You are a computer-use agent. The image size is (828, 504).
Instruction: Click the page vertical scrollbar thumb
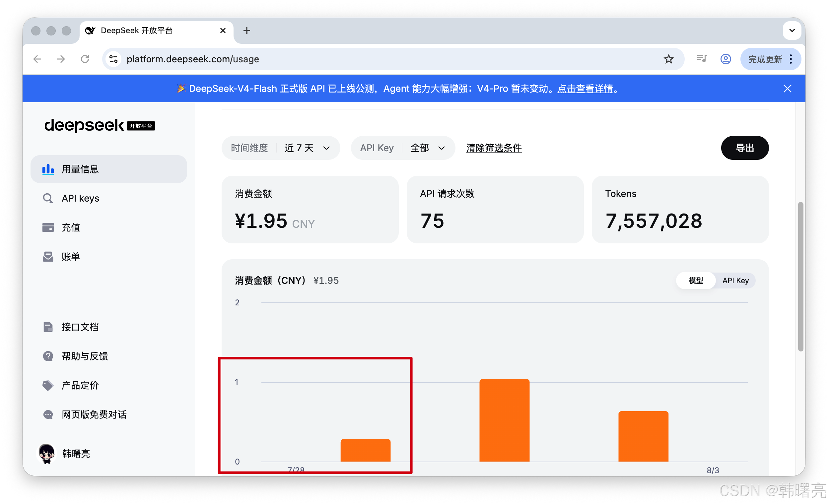(x=800, y=276)
